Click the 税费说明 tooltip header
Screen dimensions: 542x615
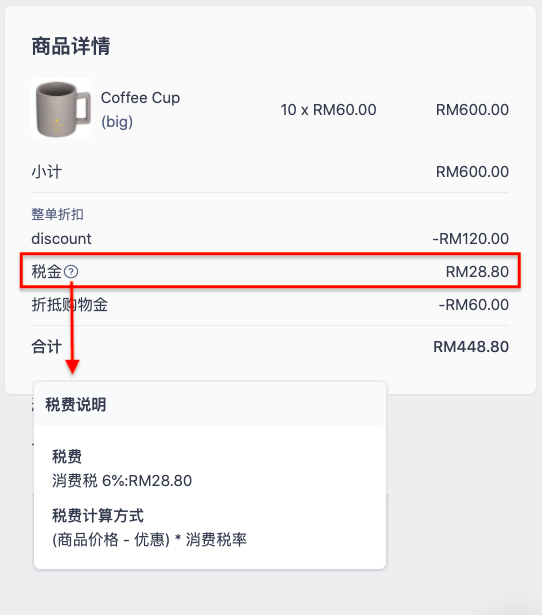pyautogui.click(x=76, y=404)
